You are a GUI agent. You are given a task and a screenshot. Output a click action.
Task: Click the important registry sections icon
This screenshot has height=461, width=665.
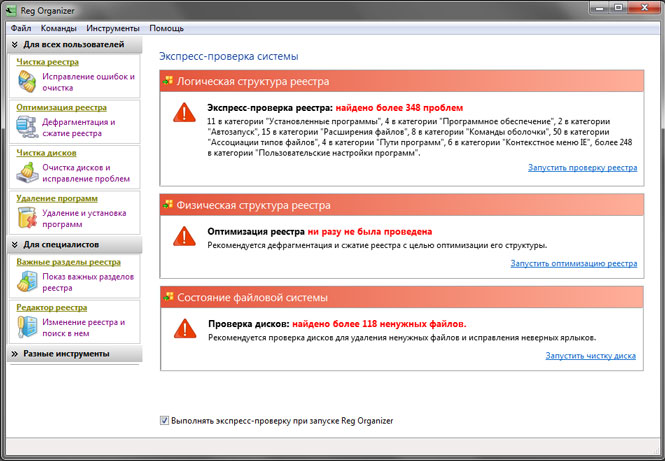click(x=27, y=282)
